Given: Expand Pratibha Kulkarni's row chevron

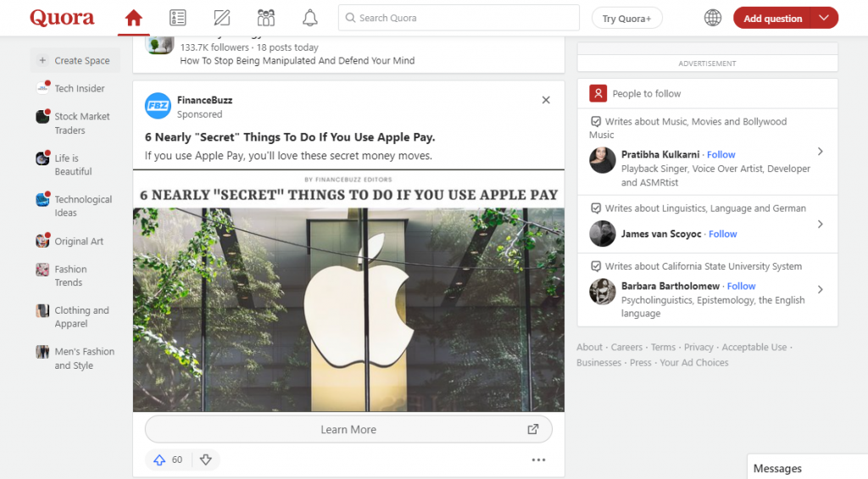Looking at the screenshot, I should tap(821, 151).
